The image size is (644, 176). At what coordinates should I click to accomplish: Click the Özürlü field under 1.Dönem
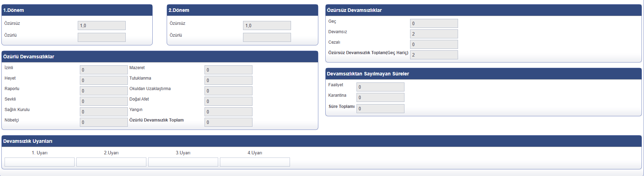[x=102, y=37]
